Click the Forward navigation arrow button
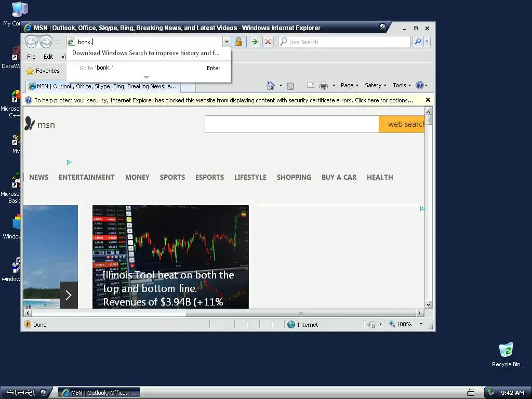Viewport: 532px width, 399px height. (46, 42)
